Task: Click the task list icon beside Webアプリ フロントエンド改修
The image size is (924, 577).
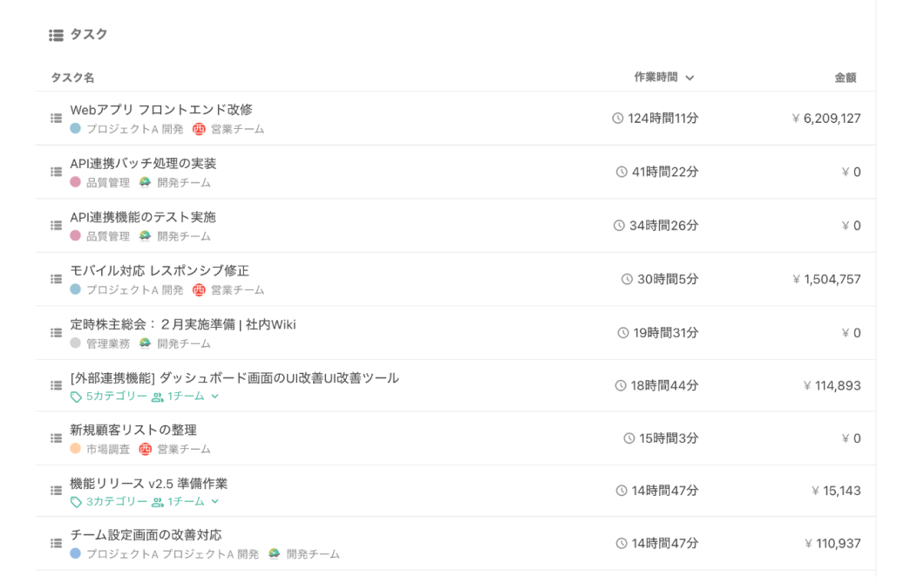Action: (54, 118)
